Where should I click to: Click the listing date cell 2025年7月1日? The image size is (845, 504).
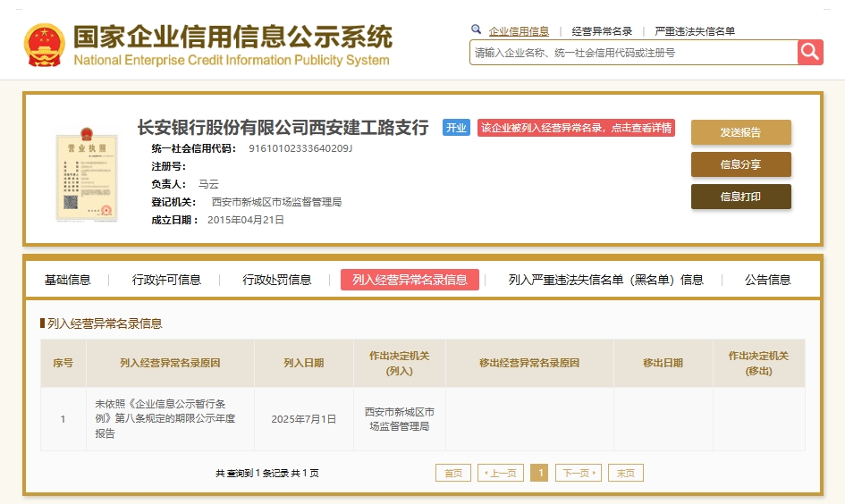coord(304,419)
